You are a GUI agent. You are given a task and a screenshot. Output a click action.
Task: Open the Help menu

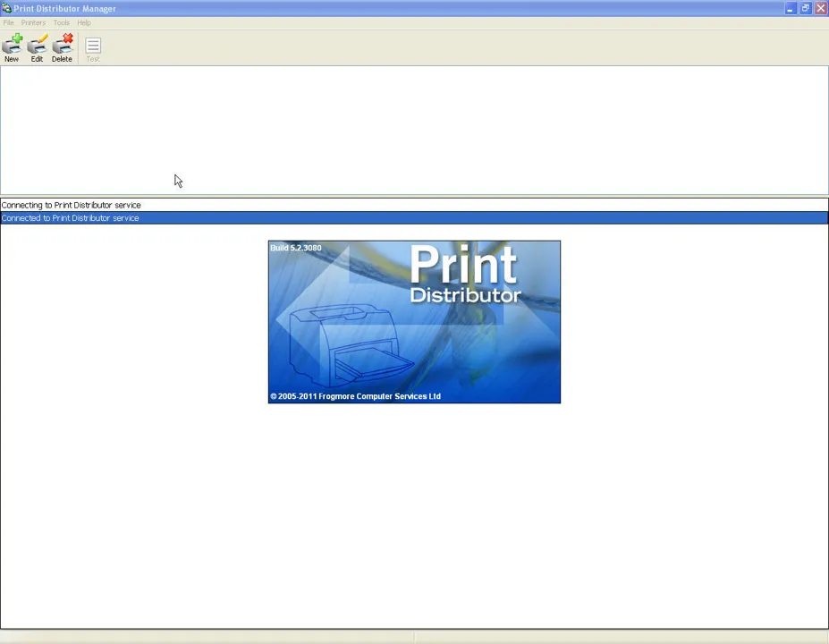84,22
